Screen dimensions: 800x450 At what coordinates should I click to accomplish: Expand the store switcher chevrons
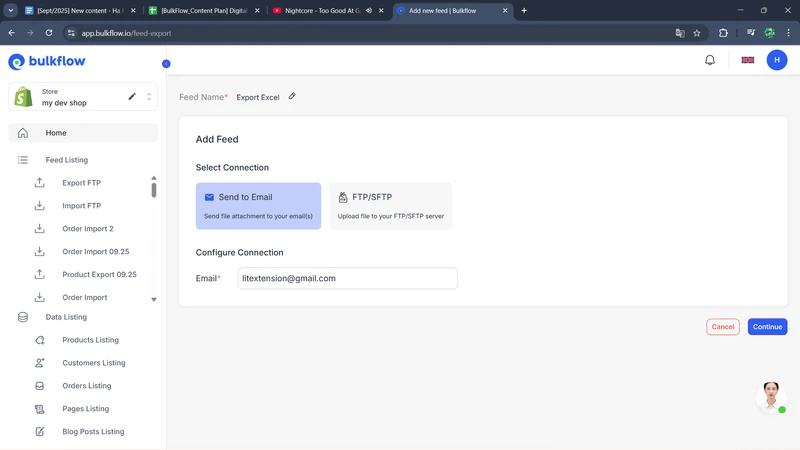[x=149, y=97]
